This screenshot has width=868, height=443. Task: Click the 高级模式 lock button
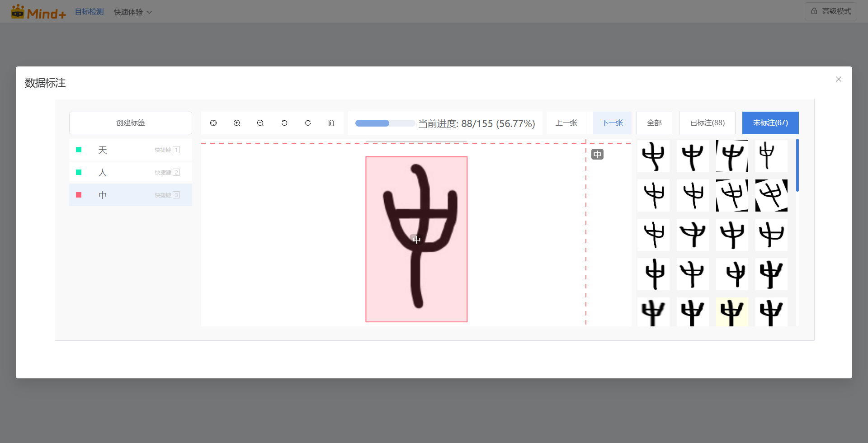click(x=831, y=11)
